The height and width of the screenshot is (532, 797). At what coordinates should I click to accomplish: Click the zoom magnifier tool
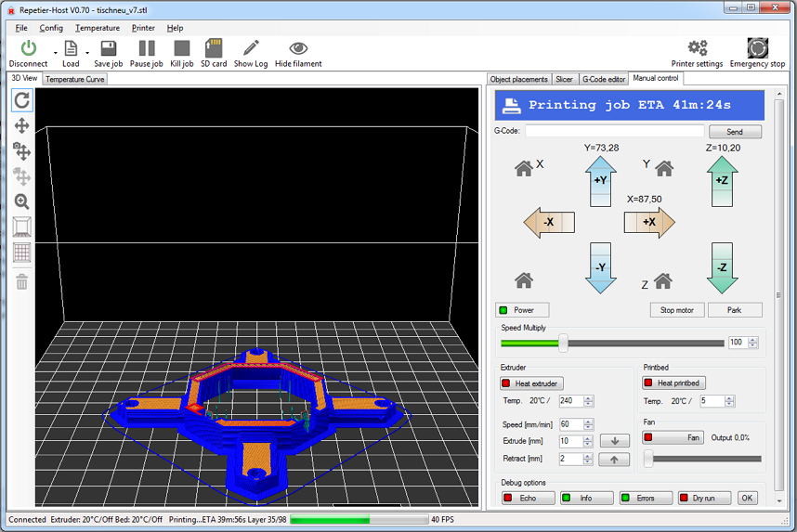click(21, 201)
